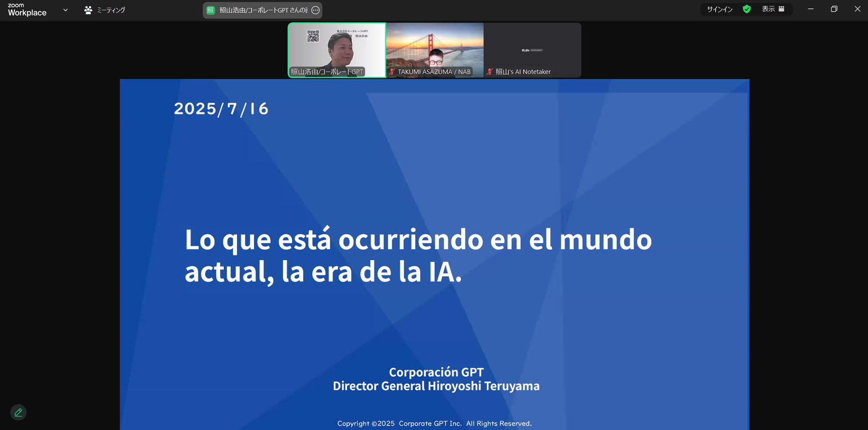868x430 pixels.
Task: Open the 表示 view menu
Action: point(773,9)
